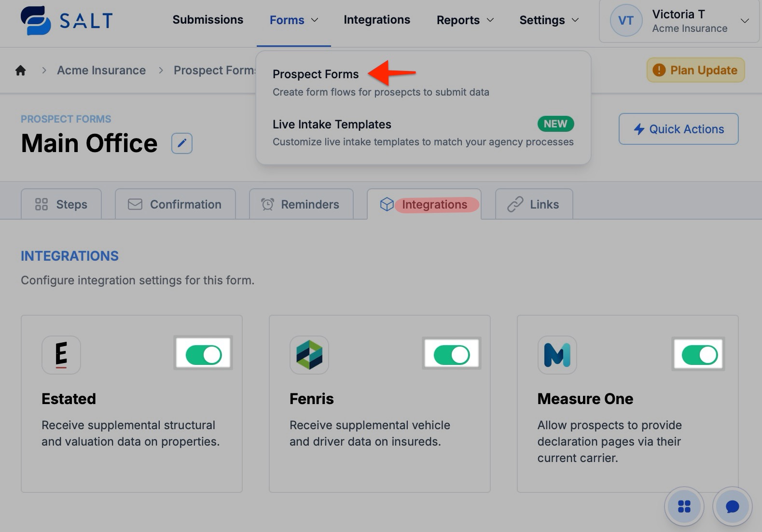Click Acme Insurance breadcrumb link
This screenshot has height=532, width=762.
tap(101, 70)
